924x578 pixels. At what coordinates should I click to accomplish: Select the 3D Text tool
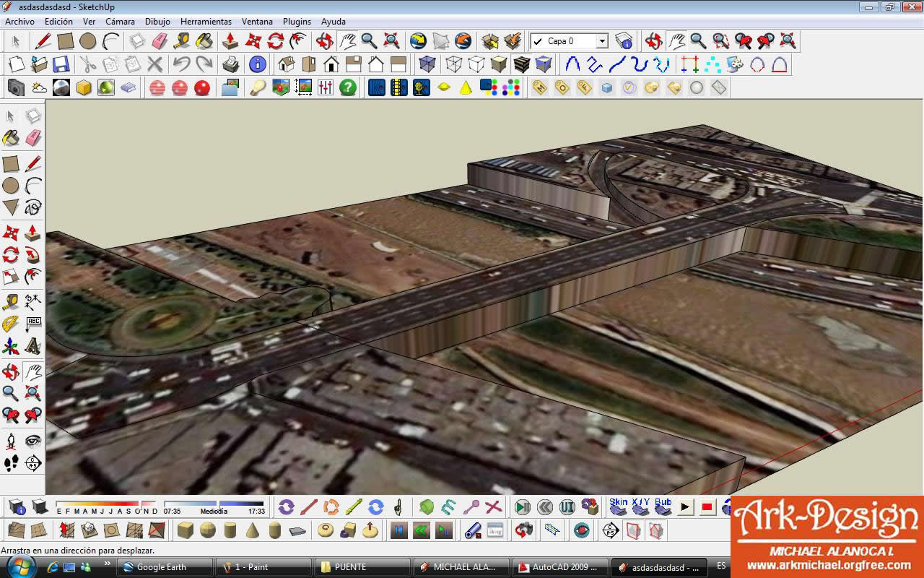pyautogui.click(x=33, y=348)
